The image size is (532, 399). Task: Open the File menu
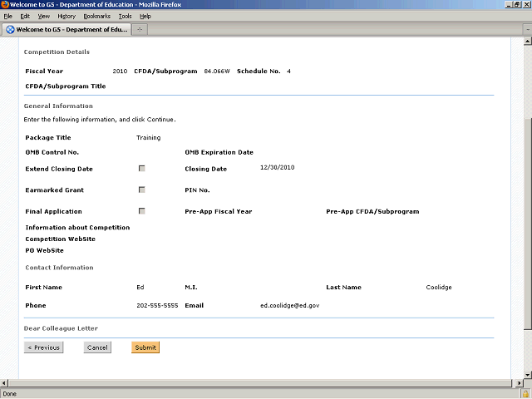click(7, 17)
